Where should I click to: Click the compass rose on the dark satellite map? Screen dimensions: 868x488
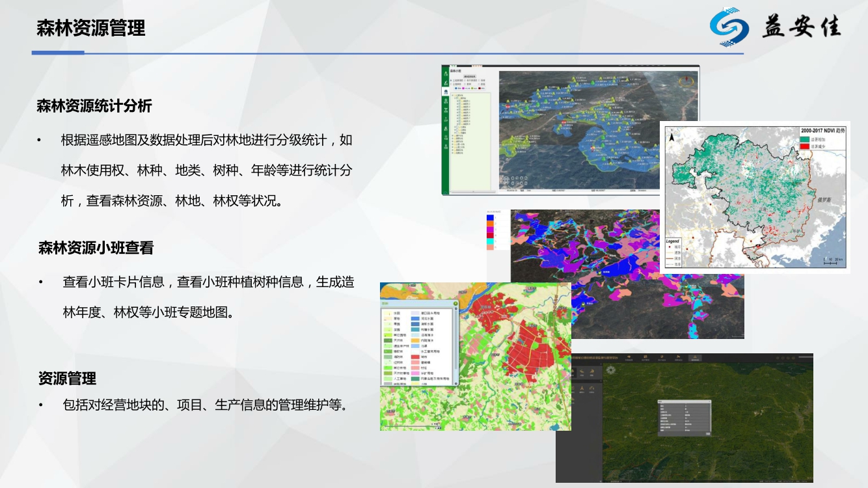pos(611,370)
